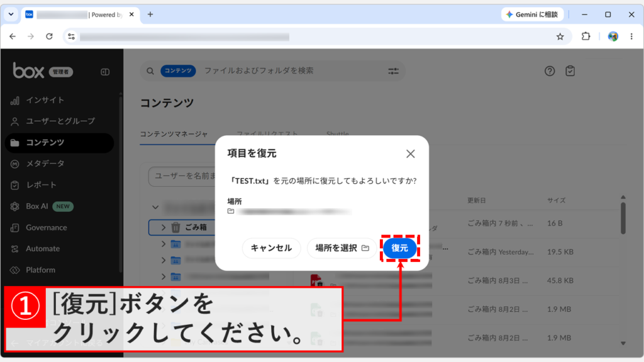Image resolution: width=644 pixels, height=362 pixels.
Task: Open tab search dropdown arrow
Action: point(11,14)
